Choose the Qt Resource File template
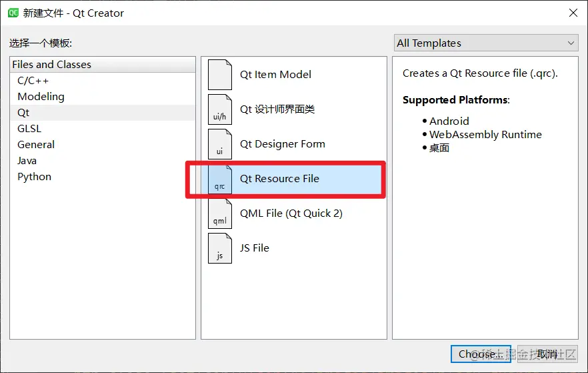This screenshot has width=588, height=373. coord(294,179)
